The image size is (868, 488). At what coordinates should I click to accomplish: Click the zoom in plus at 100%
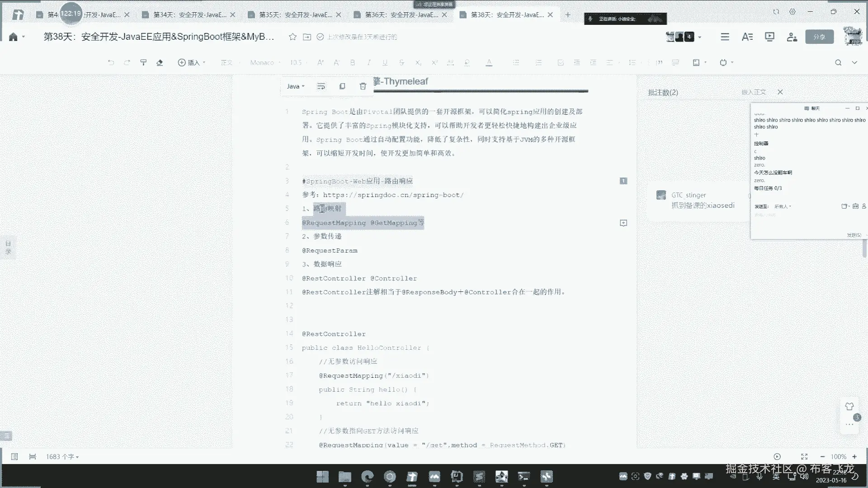pos(854,456)
